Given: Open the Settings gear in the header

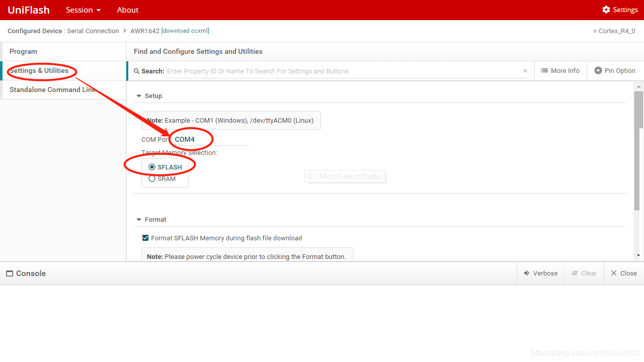Looking at the screenshot, I should coord(620,10).
